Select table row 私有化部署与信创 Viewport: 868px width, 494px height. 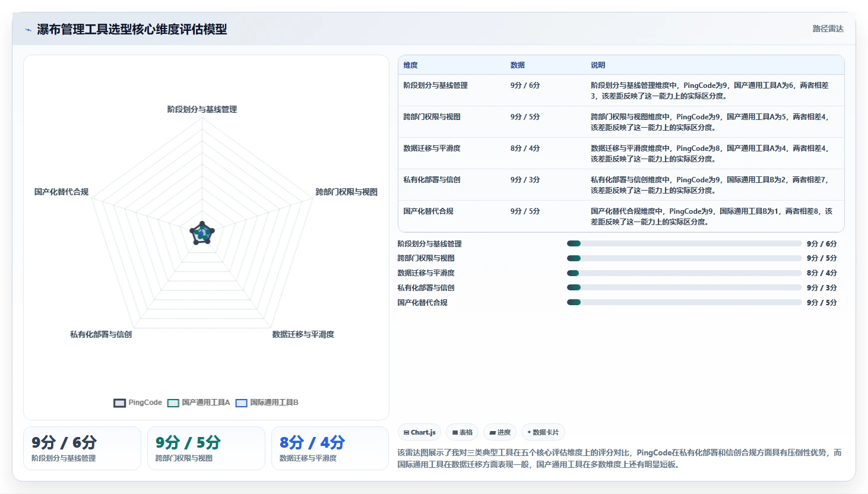click(x=621, y=185)
